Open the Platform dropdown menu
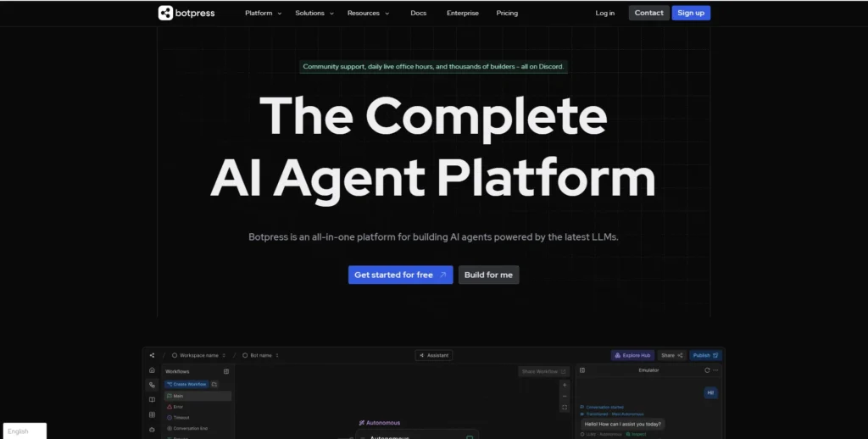The height and width of the screenshot is (439, 868). point(264,13)
